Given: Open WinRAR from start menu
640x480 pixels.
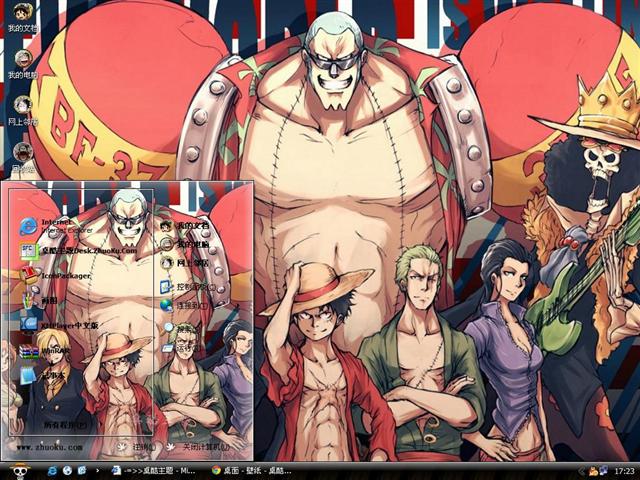Looking at the screenshot, I should 44,351.
